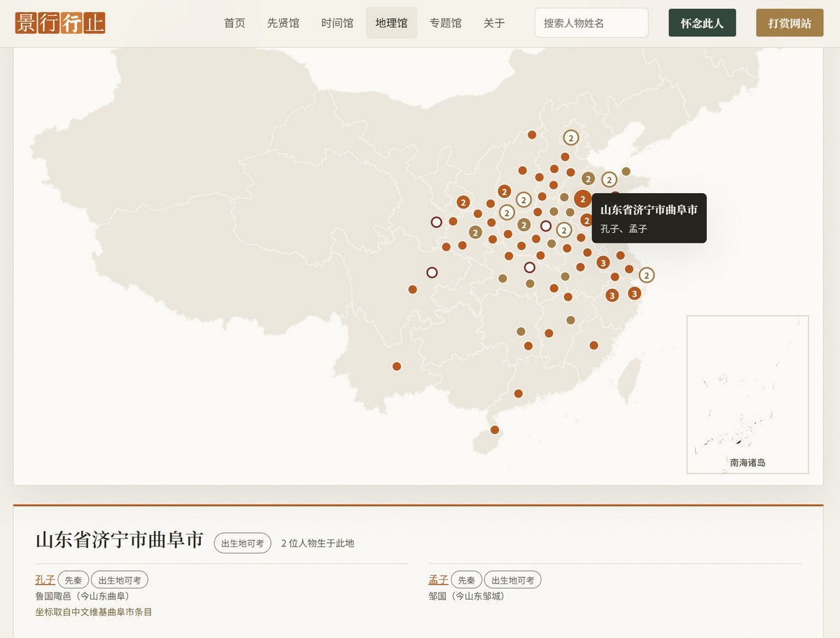
Task: Click the 山东省济宁市曲阜市 panel heading
Action: point(120,540)
